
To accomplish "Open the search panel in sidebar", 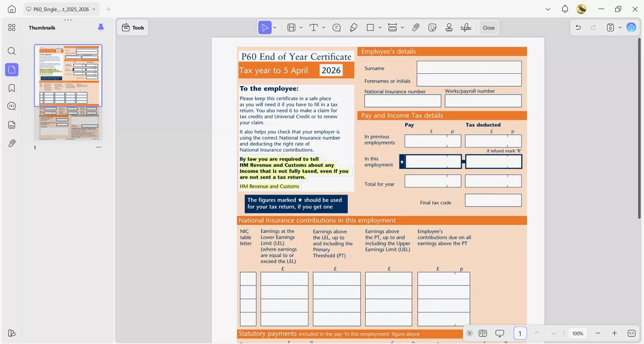I will tap(11, 51).
